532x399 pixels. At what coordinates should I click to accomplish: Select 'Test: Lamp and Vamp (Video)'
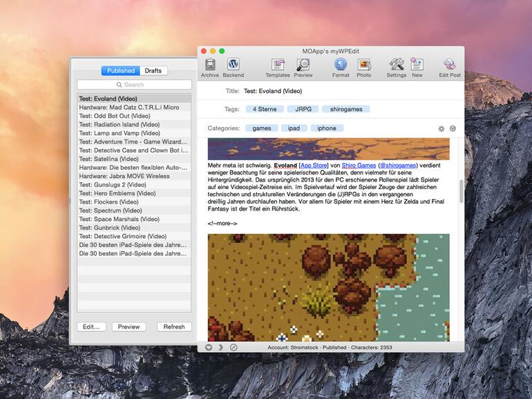point(134,133)
